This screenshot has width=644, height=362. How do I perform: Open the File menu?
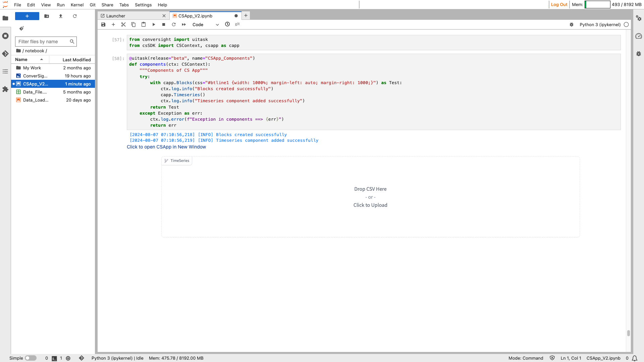pos(18,5)
